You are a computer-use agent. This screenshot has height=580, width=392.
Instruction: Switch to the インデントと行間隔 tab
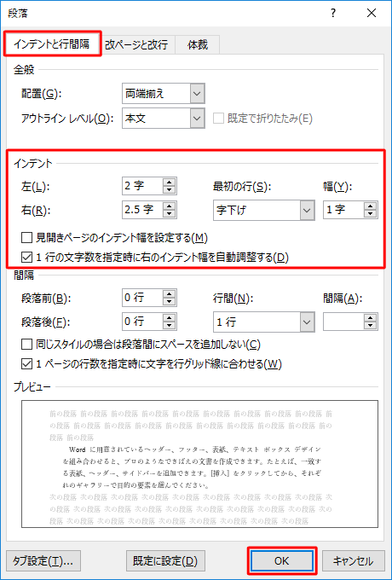[52, 44]
